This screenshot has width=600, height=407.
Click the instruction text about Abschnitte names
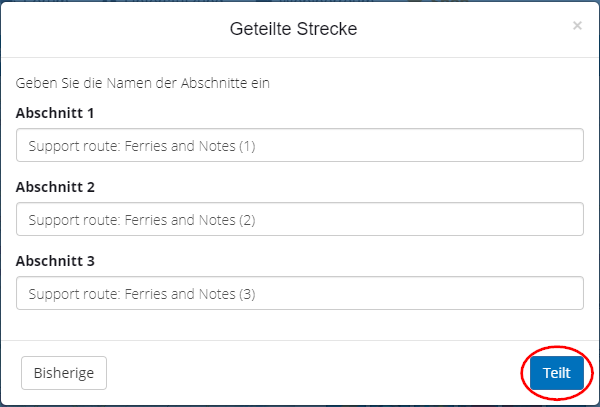pyautogui.click(x=143, y=83)
